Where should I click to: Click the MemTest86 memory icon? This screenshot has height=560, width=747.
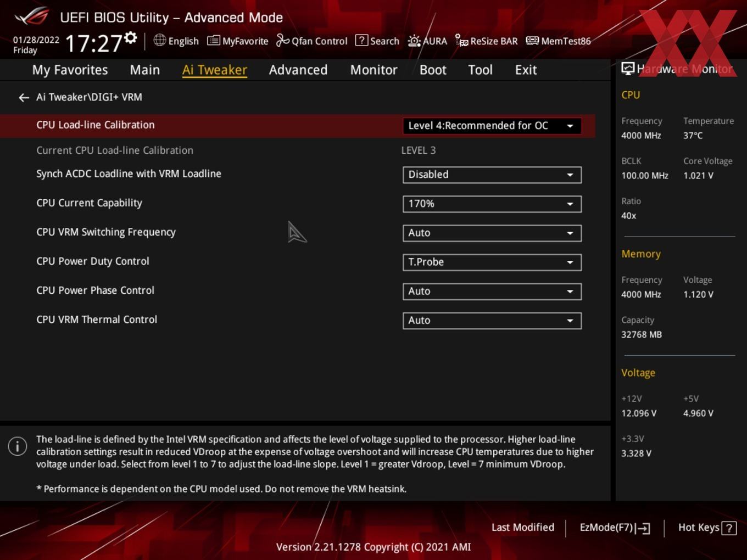click(532, 41)
